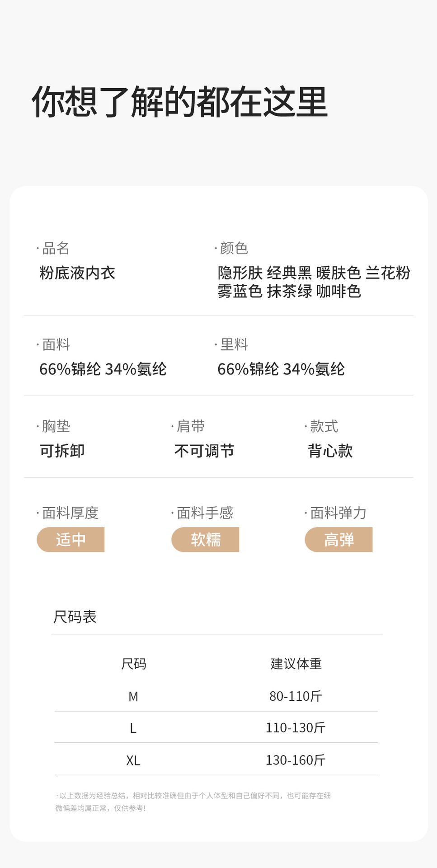437x868 pixels.
Task: Click the 可拆卸 chest pad value
Action: click(x=62, y=451)
